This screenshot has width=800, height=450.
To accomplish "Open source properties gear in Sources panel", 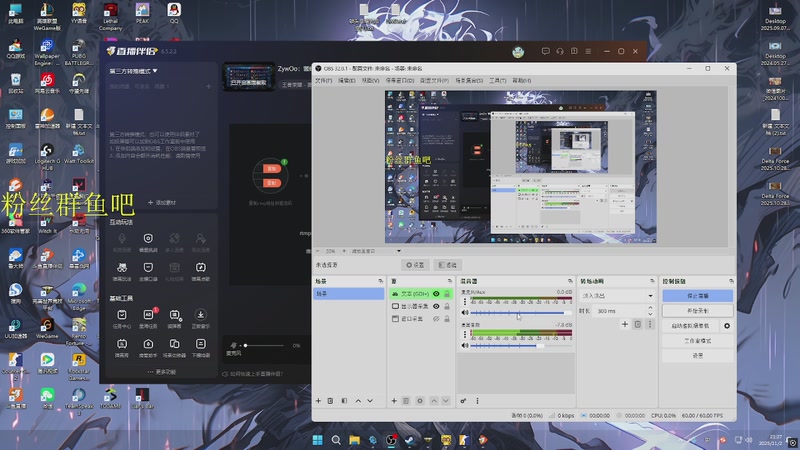I will point(420,401).
